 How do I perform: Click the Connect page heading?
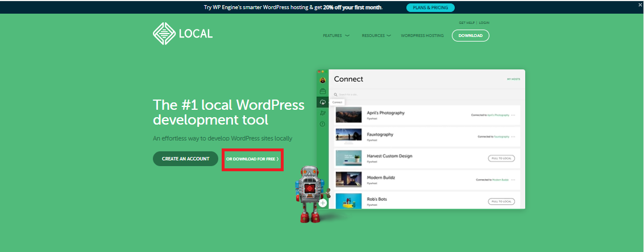pyautogui.click(x=348, y=79)
